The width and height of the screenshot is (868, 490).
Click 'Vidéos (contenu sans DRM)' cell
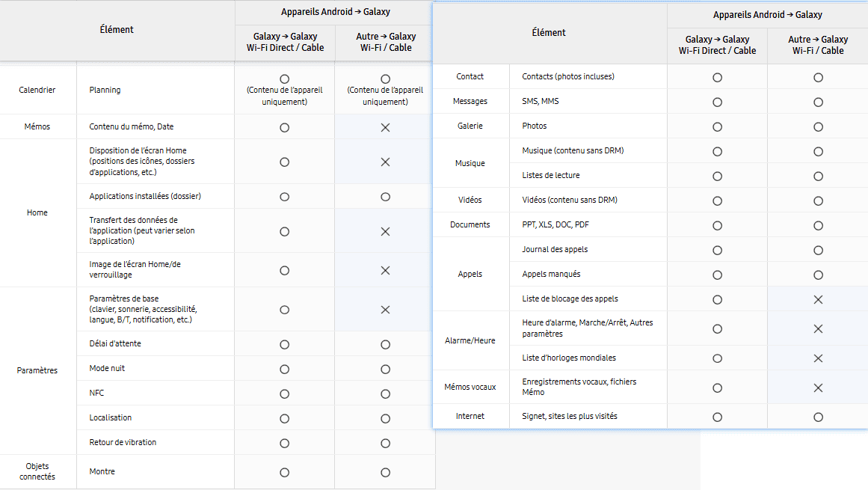coord(588,200)
